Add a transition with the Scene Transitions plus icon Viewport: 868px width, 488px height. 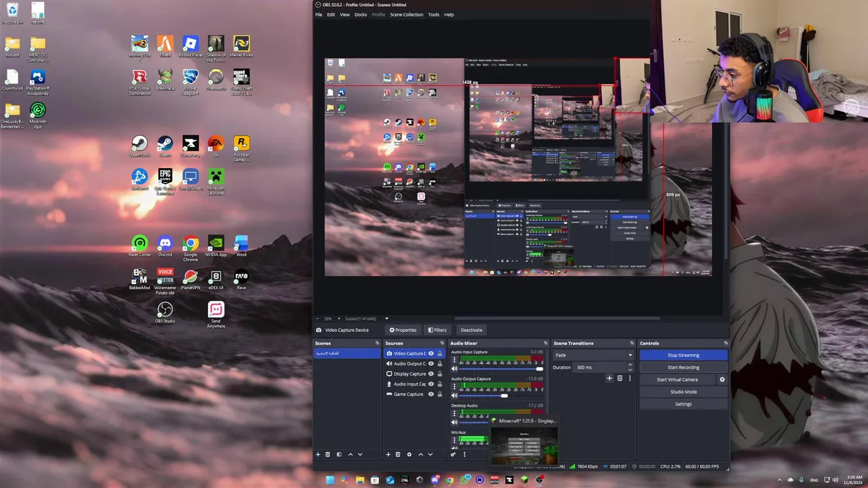point(610,378)
